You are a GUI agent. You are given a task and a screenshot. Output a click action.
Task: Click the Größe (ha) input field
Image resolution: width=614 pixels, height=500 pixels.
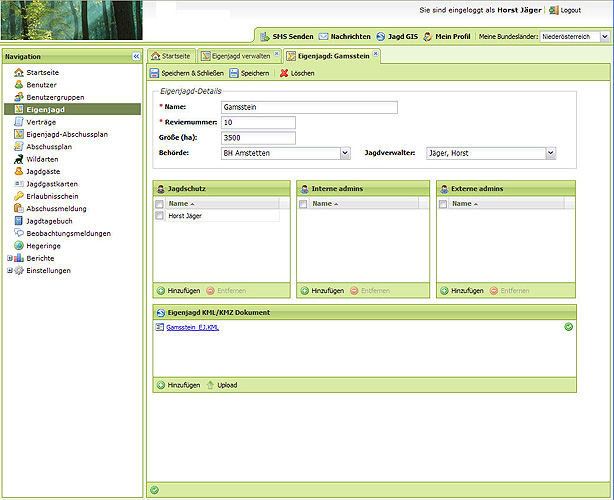pyautogui.click(x=258, y=138)
